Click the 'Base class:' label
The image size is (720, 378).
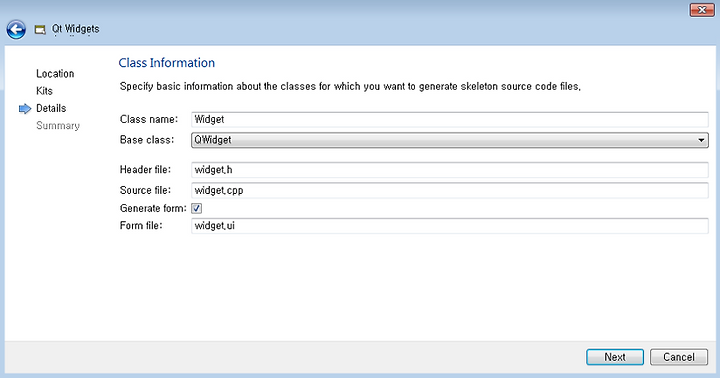147,140
